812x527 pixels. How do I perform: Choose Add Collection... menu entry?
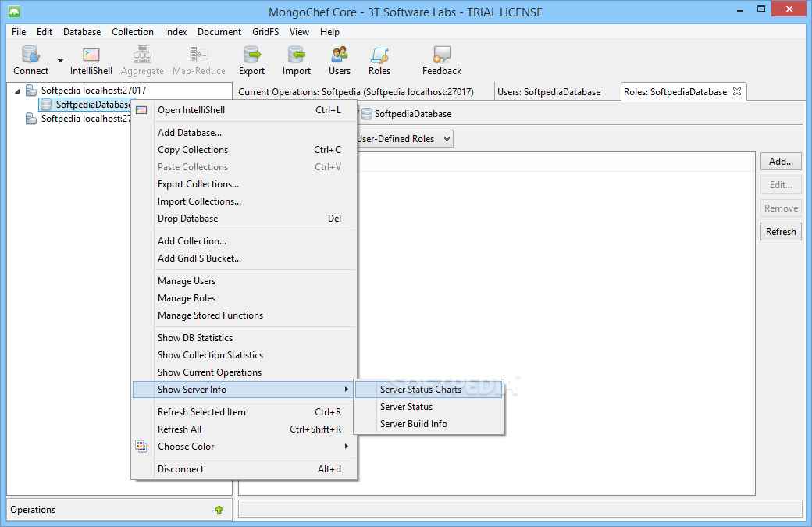tap(244, 240)
